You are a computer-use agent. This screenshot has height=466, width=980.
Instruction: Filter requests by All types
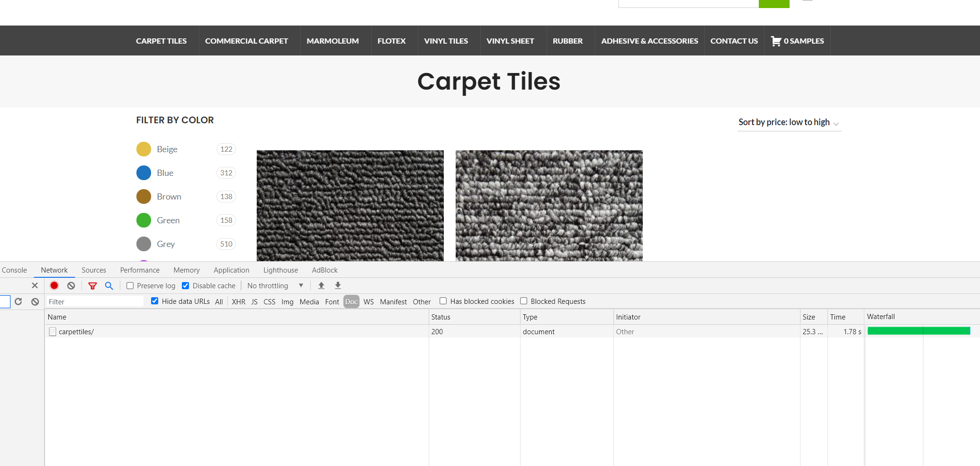(x=219, y=302)
